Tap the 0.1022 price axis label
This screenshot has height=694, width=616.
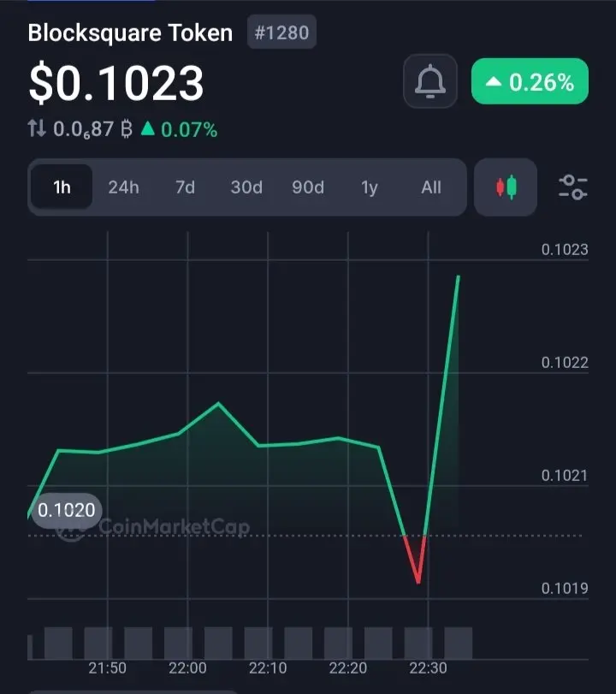pyautogui.click(x=565, y=363)
